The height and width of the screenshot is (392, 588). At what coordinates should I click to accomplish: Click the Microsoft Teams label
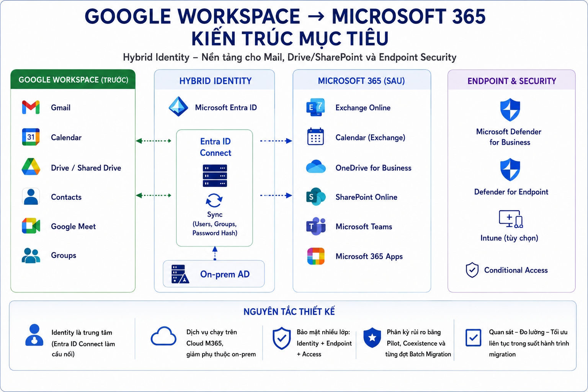point(364,227)
